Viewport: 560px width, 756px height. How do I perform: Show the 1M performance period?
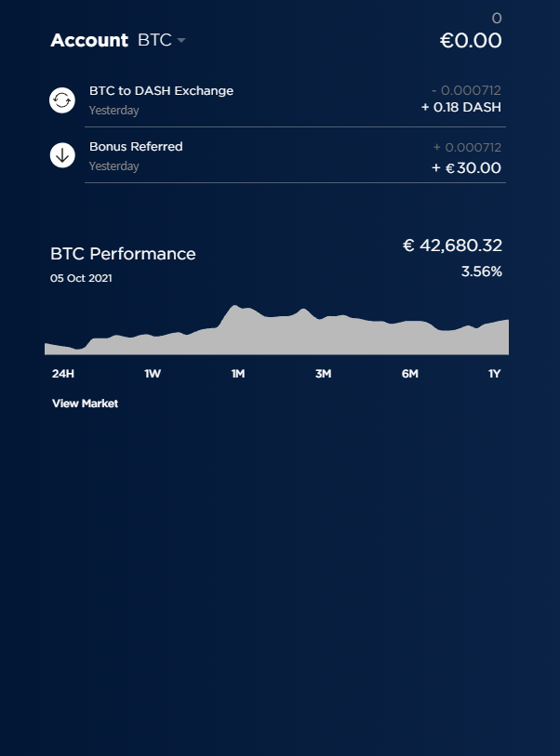238,374
